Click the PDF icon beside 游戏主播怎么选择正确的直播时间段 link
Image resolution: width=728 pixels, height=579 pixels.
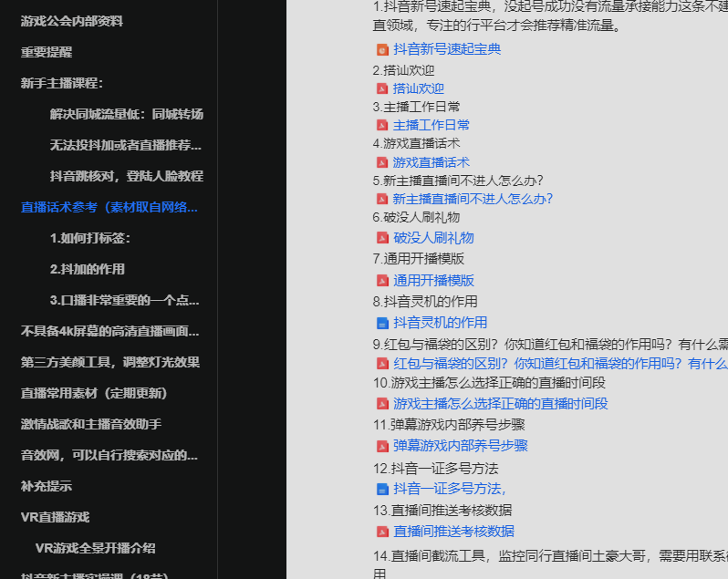pyautogui.click(x=382, y=404)
